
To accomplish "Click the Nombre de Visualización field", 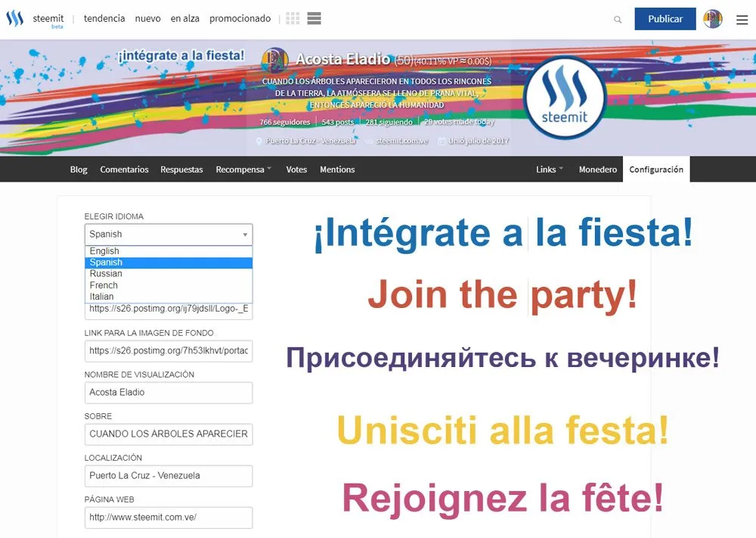I will click(x=169, y=393).
